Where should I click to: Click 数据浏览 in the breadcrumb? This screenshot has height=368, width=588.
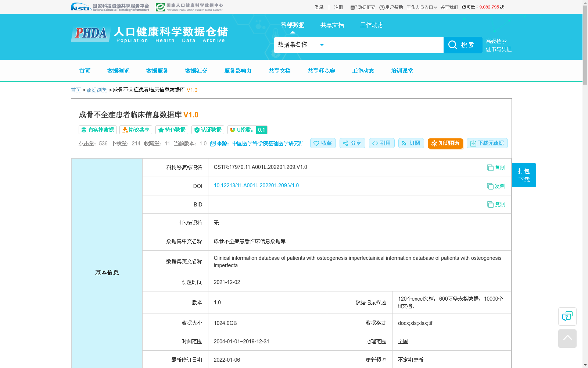97,90
